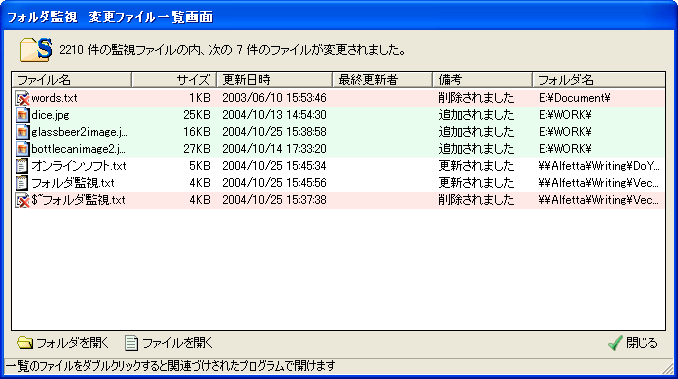Close the dialog with 閉じる button
678x379 pixels.
tap(633, 343)
